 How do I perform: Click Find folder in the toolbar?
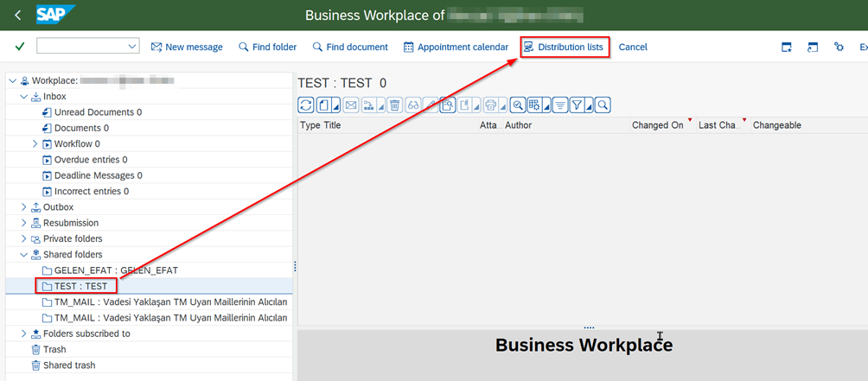pyautogui.click(x=267, y=47)
